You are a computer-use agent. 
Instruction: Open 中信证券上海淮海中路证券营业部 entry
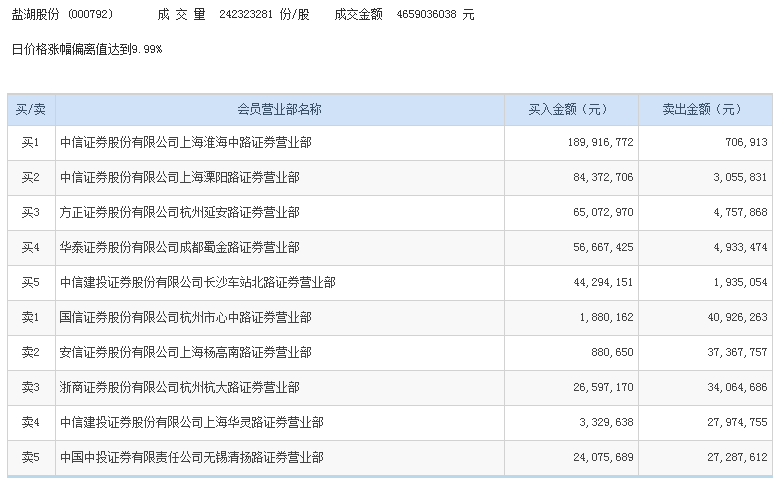[185, 143]
